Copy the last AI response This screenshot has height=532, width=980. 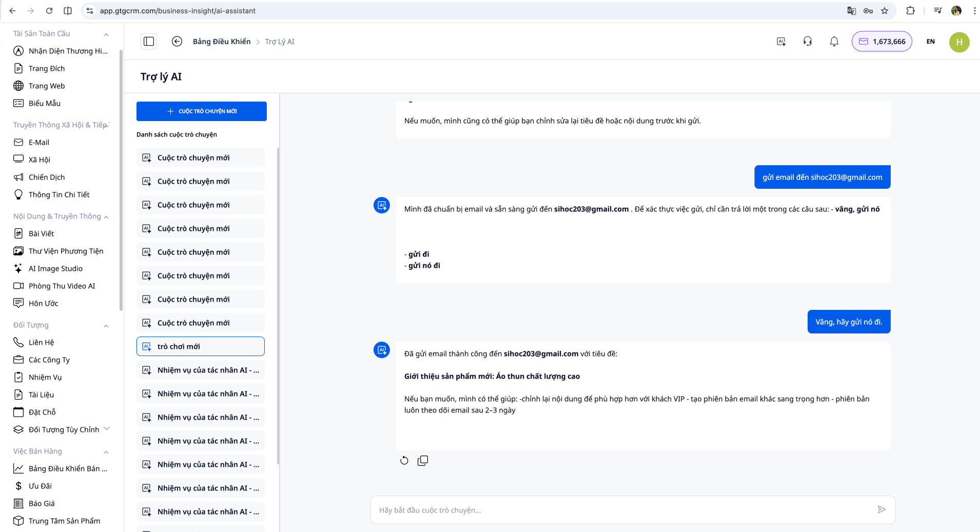[x=423, y=461]
